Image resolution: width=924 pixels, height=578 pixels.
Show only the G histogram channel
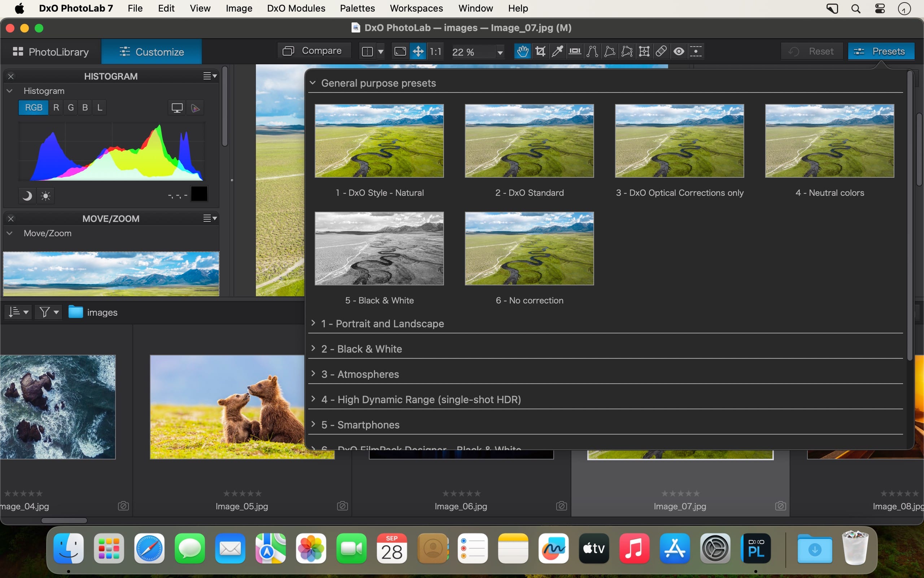[71, 108]
